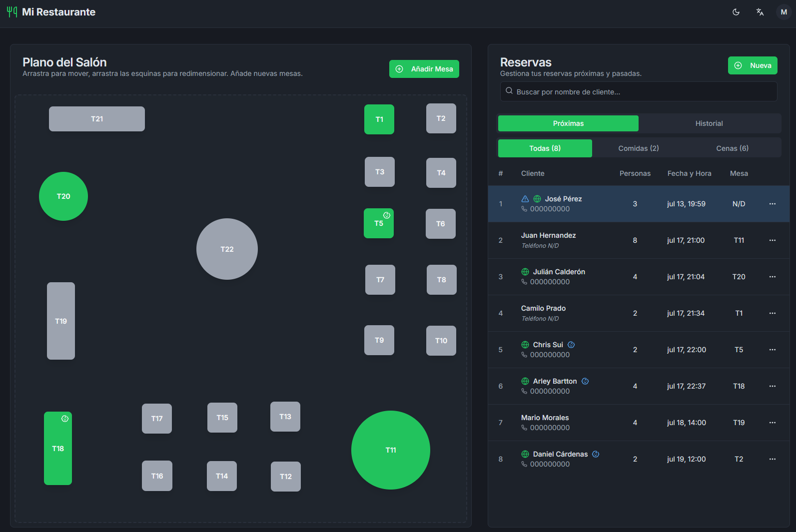Show only Comidas (2) reservations

(x=638, y=148)
